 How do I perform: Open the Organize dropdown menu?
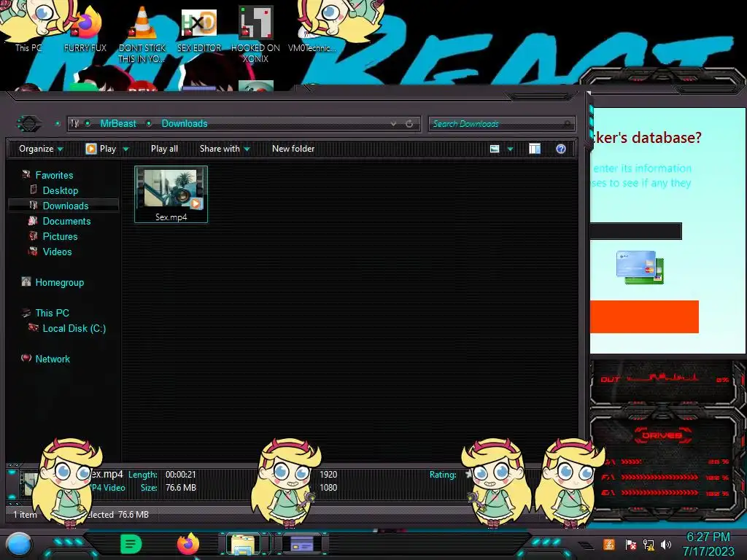(x=41, y=149)
